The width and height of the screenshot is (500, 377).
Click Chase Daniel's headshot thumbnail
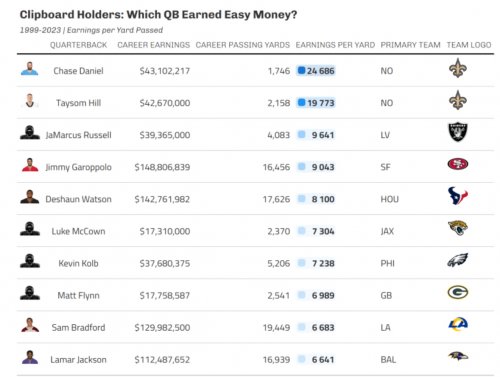coord(30,69)
